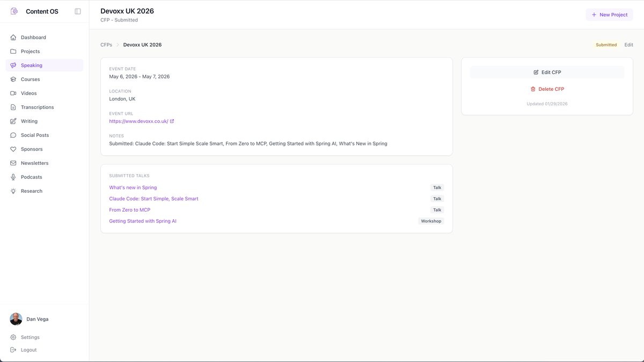Open the Newsletters section
This screenshot has height=362, width=644.
pyautogui.click(x=45, y=163)
